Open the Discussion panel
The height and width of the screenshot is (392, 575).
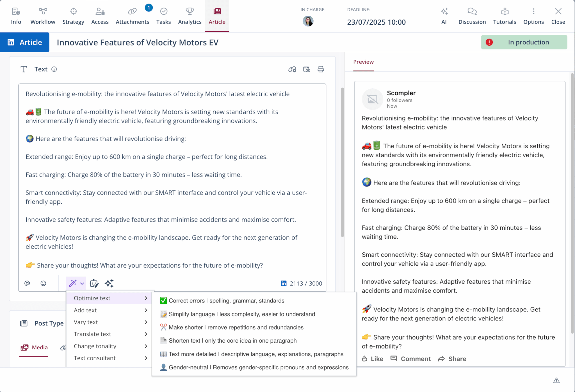(x=472, y=15)
